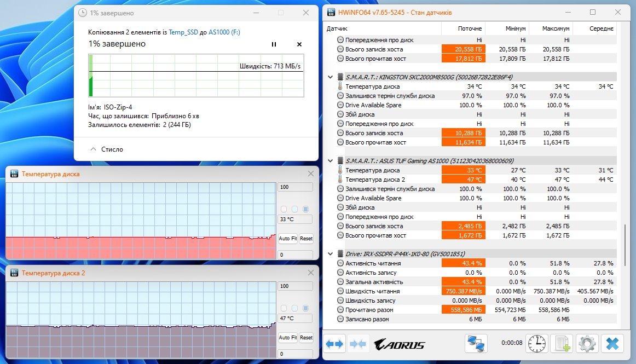Close the Температура диска 2 graph window
Image resolution: width=636 pixels, height=364 pixels.
311,273
